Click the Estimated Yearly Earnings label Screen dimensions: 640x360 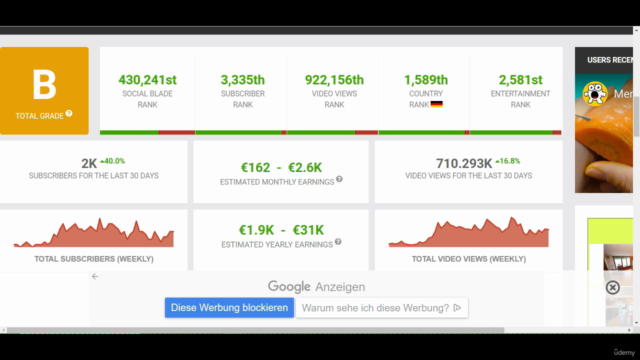277,244
